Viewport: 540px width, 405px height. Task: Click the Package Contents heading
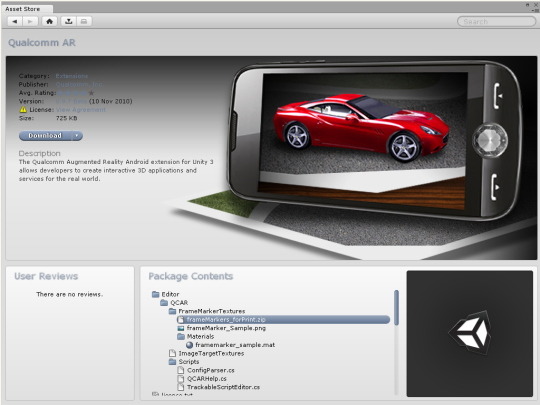pos(191,276)
